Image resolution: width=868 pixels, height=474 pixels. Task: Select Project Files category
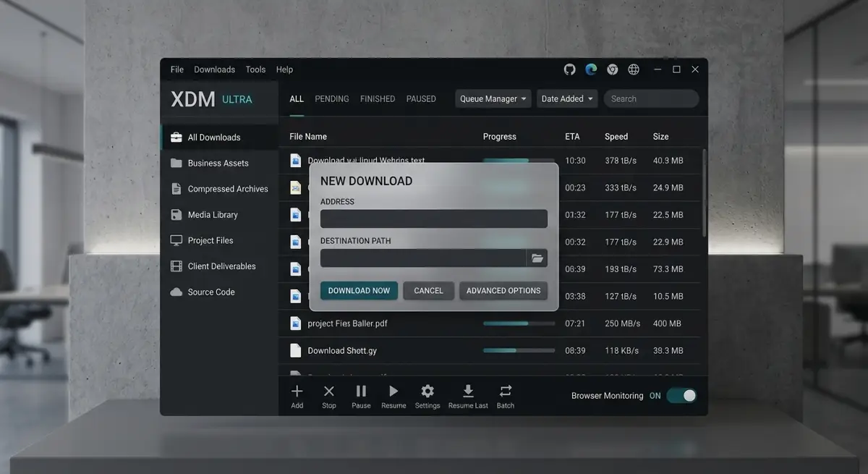click(219, 240)
